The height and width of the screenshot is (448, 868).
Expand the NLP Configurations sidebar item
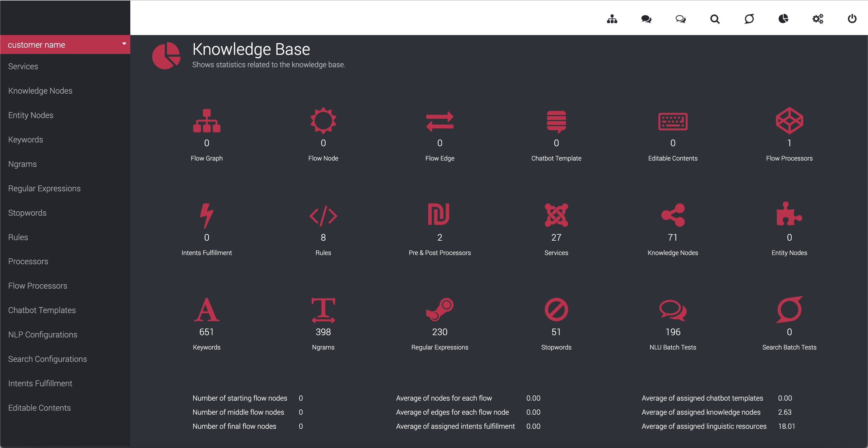point(42,334)
